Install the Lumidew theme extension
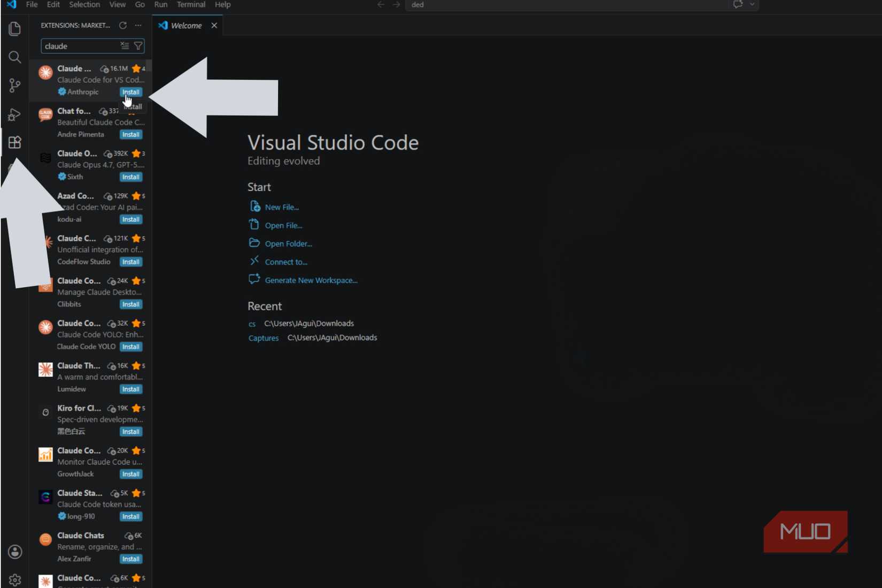 131,389
